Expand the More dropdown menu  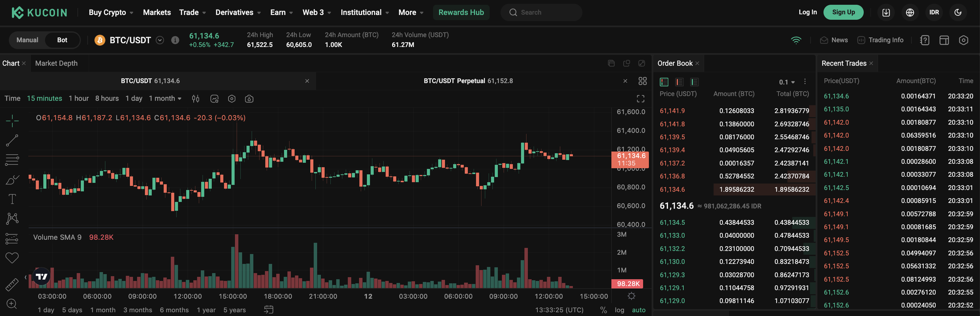point(411,12)
